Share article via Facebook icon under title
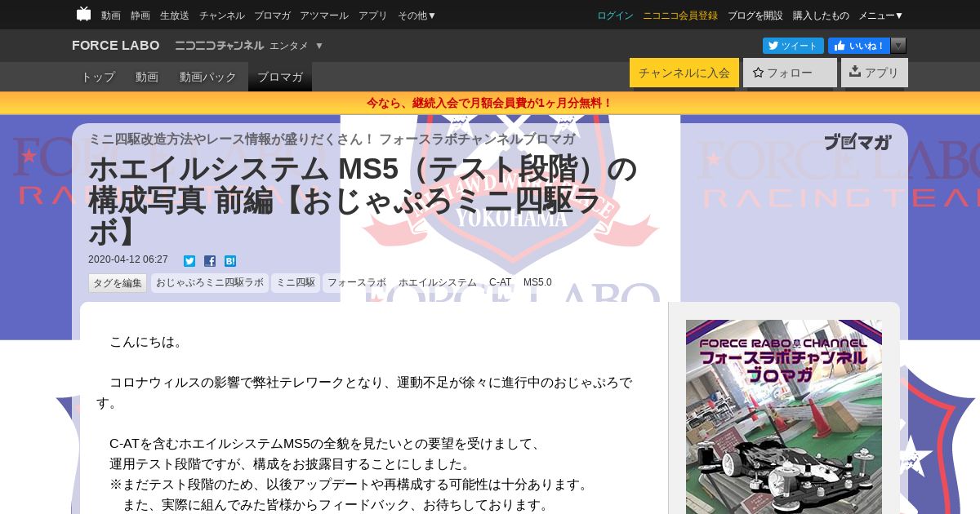The height and width of the screenshot is (514, 980). (210, 261)
